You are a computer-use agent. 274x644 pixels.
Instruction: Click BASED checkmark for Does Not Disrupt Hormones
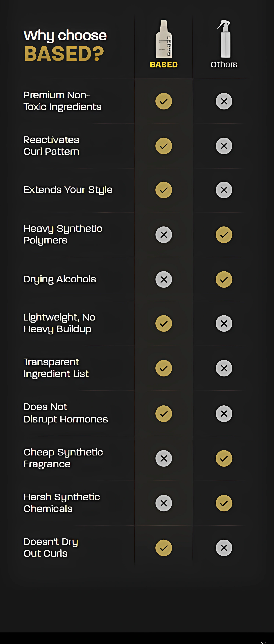(164, 414)
